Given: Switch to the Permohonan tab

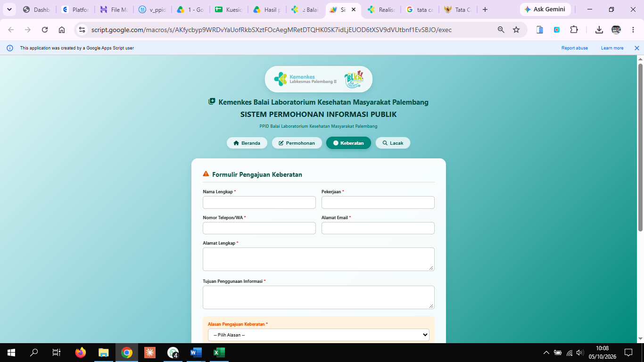Looking at the screenshot, I should click(x=297, y=143).
